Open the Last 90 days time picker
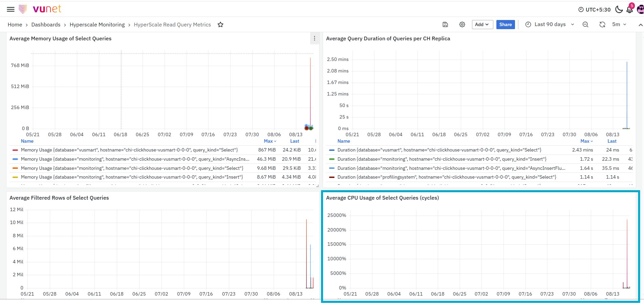 point(550,24)
